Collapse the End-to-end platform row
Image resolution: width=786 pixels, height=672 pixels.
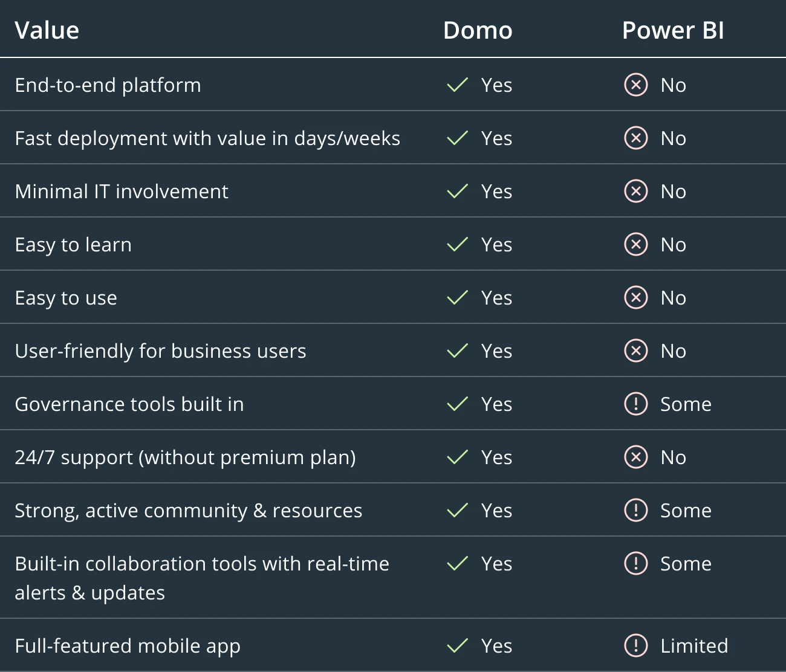[108, 85]
